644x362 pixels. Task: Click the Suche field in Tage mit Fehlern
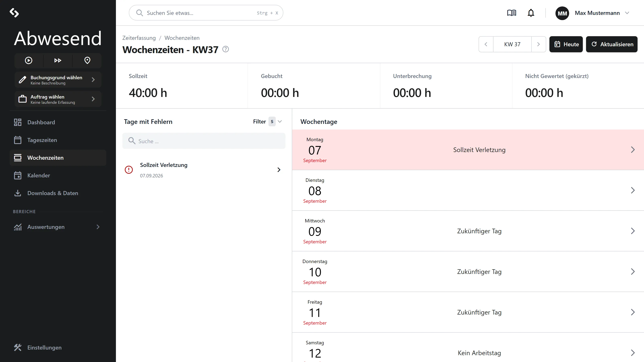coord(204,141)
